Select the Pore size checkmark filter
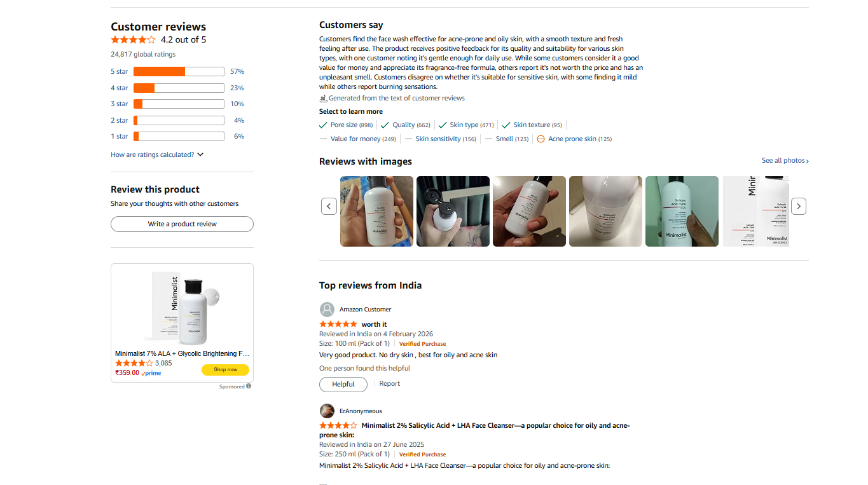868x485 pixels. tap(345, 125)
